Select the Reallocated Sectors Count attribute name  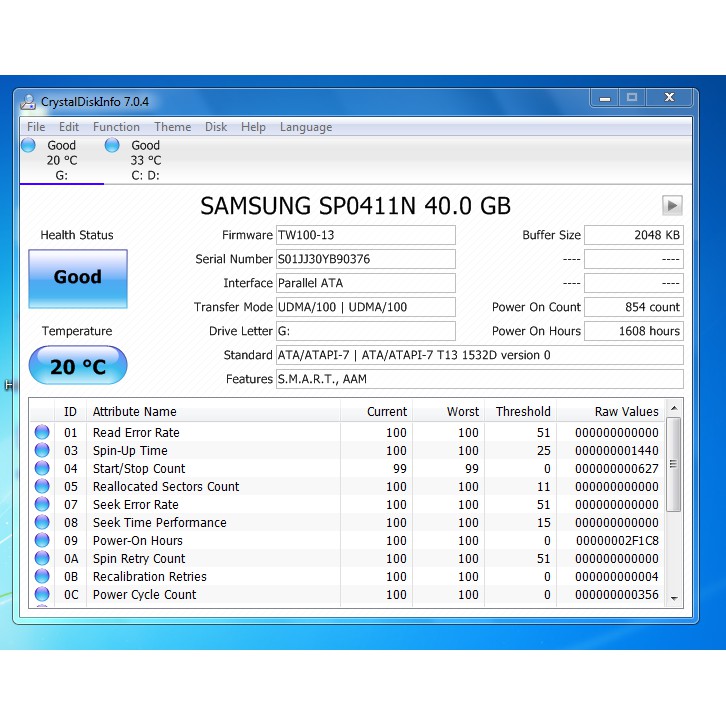pos(166,487)
